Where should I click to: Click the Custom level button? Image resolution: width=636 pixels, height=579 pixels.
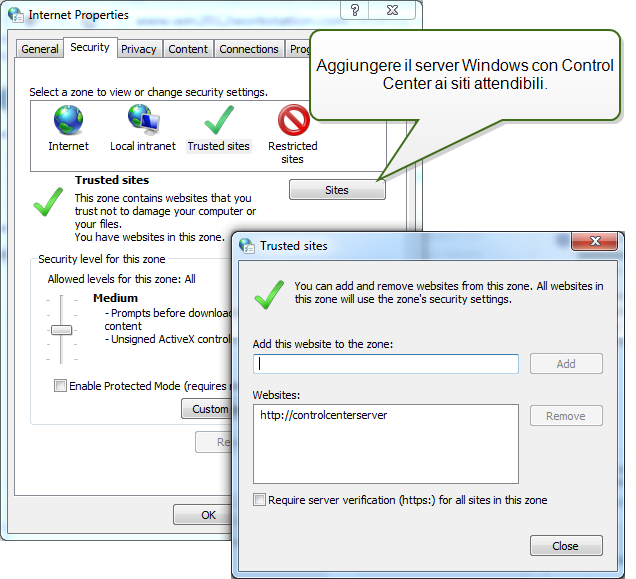coord(207,409)
